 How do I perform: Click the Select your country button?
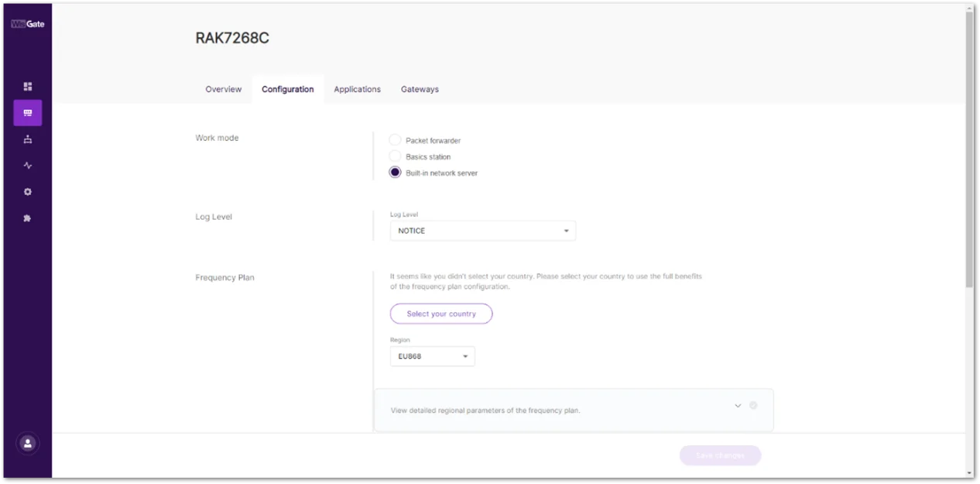[x=441, y=314]
